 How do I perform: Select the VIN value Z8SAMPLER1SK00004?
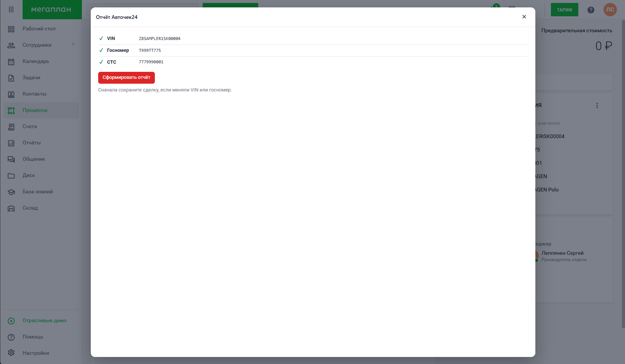coord(160,39)
